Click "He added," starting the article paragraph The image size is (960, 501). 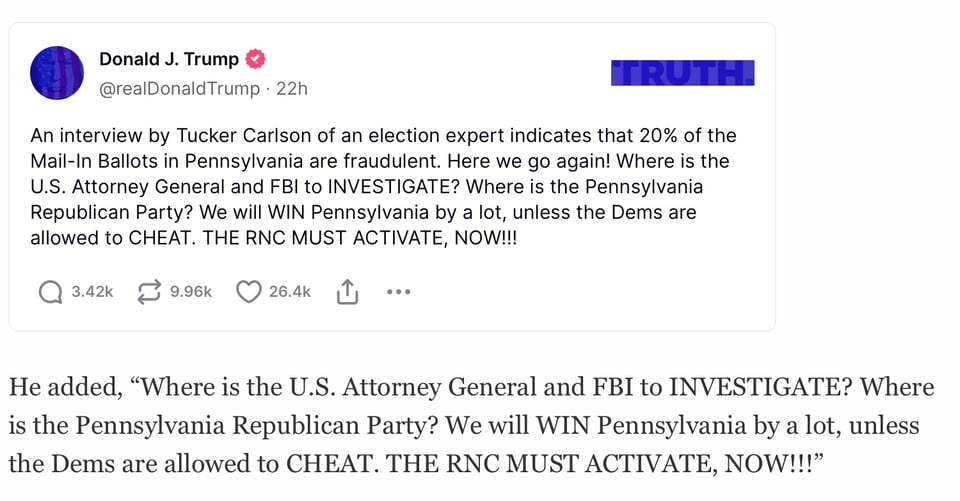pos(60,388)
